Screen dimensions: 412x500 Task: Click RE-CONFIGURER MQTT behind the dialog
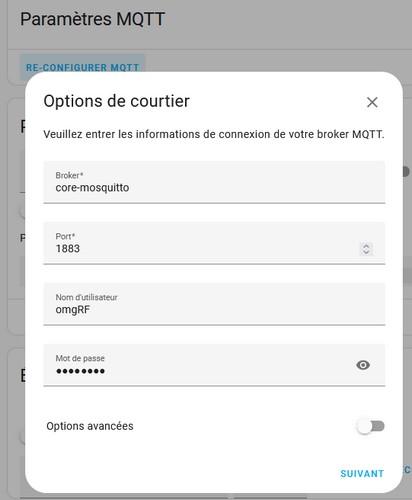82,67
